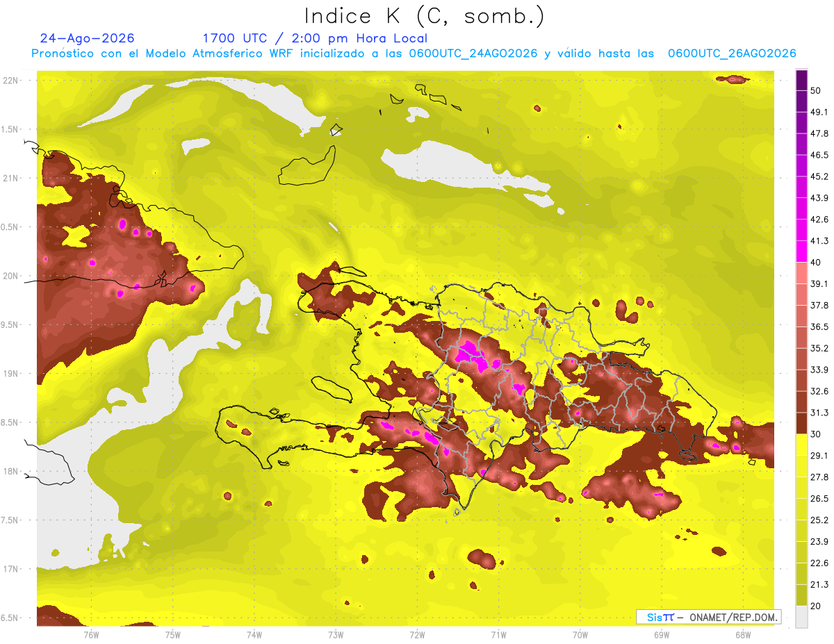Click the '22.6' color scale value

click(x=819, y=563)
